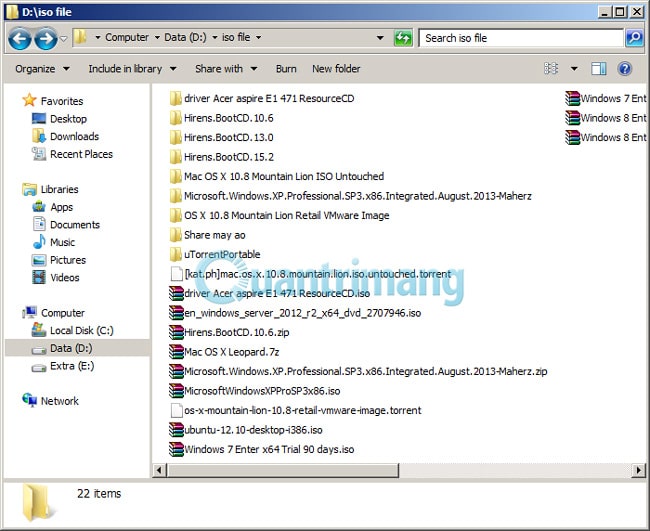Screen dimensions: 650x531
Task: Select en_windows_server_2012_r2_x64_dvd_2707946.iso
Action: coord(295,313)
